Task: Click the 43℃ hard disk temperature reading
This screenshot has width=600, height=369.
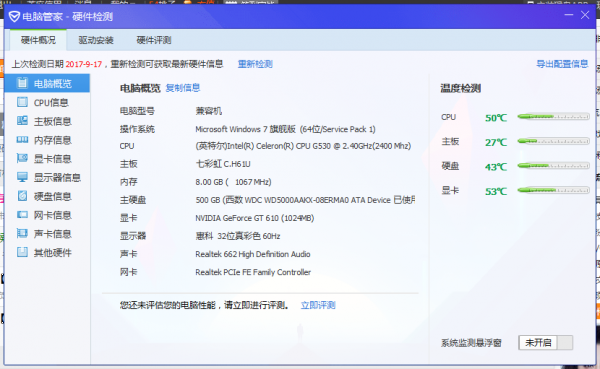Action: 496,167
